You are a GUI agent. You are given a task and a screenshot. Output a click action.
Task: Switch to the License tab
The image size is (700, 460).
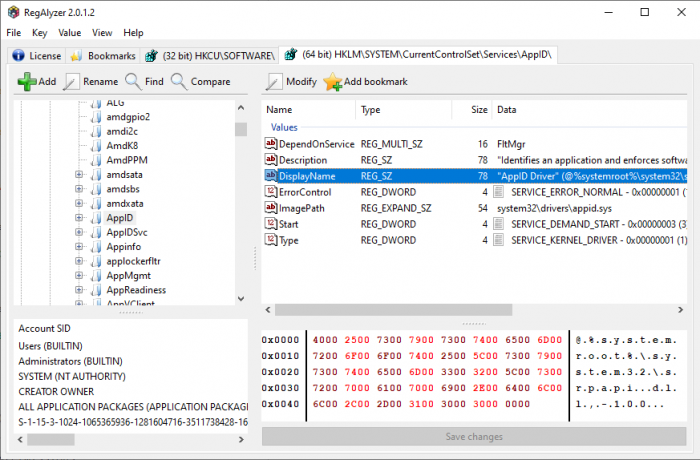[37, 55]
